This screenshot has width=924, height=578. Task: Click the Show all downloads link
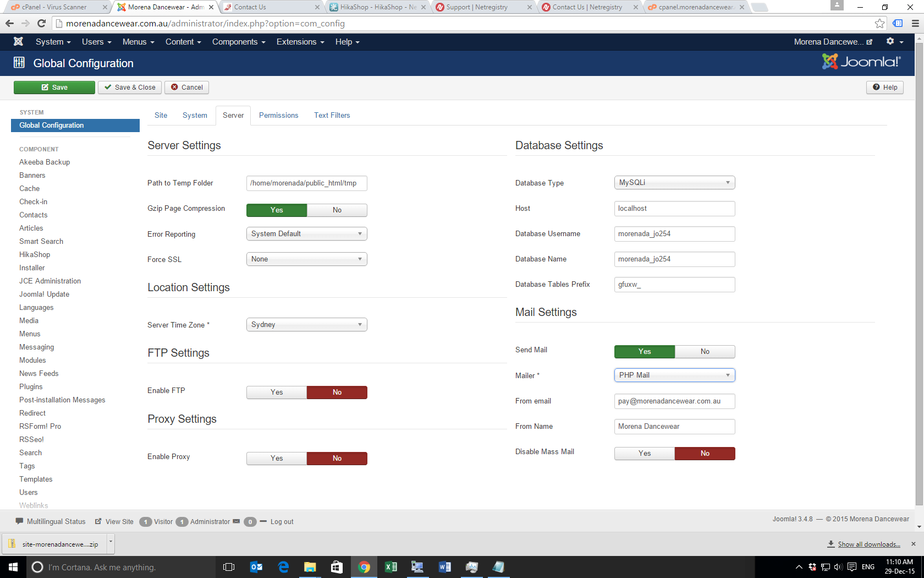(869, 544)
